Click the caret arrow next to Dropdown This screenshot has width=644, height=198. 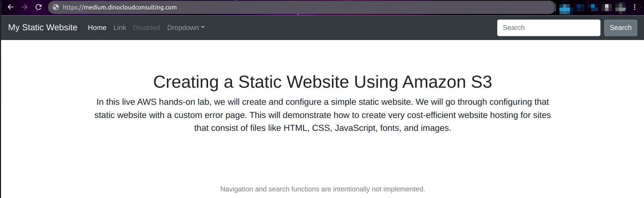pyautogui.click(x=203, y=27)
